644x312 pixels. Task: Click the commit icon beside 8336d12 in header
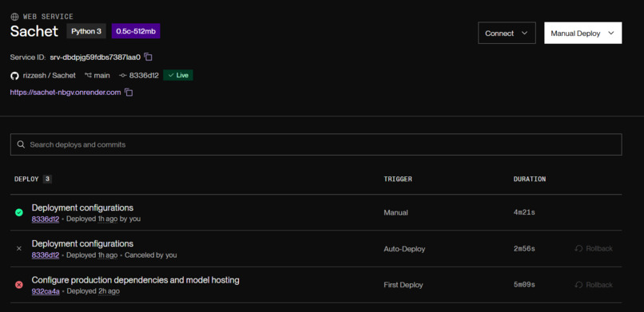click(x=123, y=76)
